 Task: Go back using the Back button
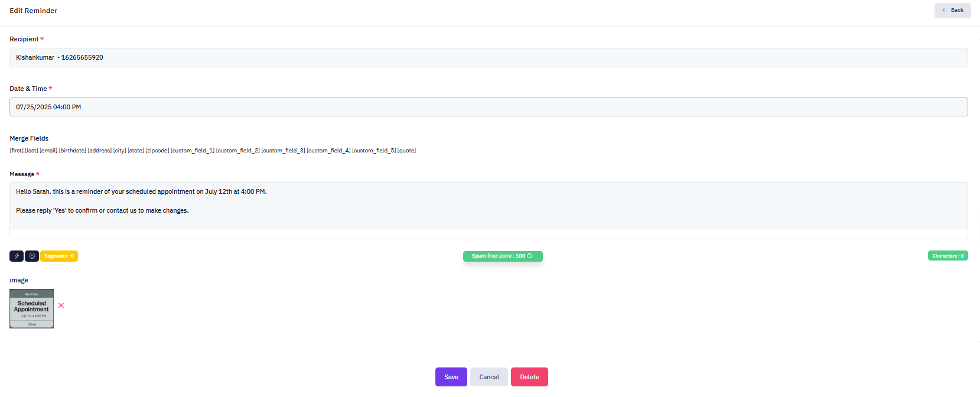click(x=952, y=10)
